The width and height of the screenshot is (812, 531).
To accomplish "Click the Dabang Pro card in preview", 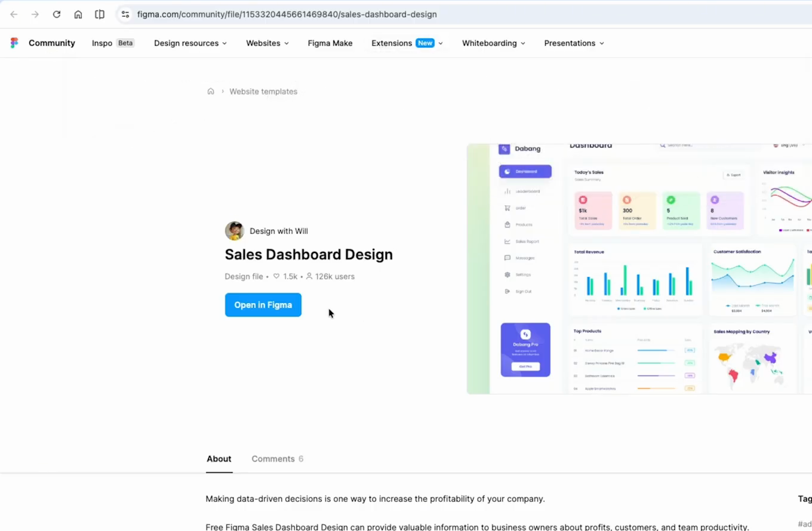I will click(x=525, y=350).
